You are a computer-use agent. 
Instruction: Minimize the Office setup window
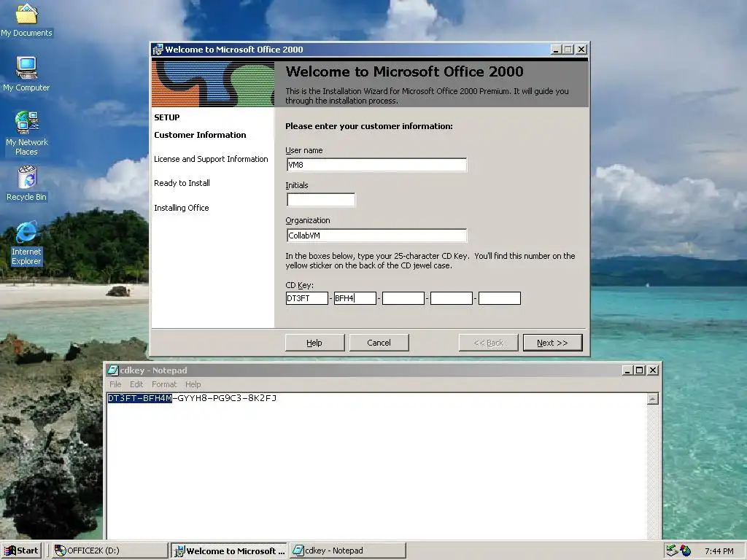tap(556, 50)
